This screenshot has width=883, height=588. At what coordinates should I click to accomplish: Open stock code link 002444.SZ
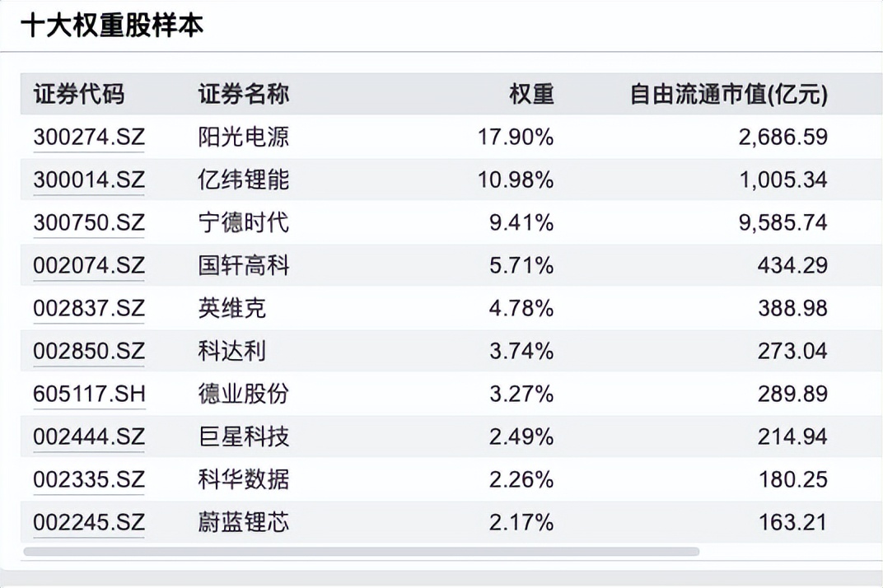89,436
